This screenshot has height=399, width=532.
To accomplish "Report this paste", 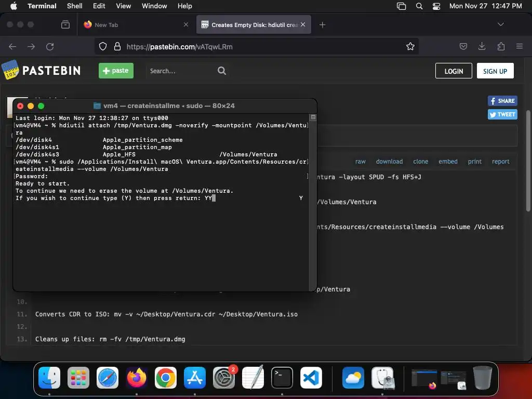I will (x=500, y=162).
